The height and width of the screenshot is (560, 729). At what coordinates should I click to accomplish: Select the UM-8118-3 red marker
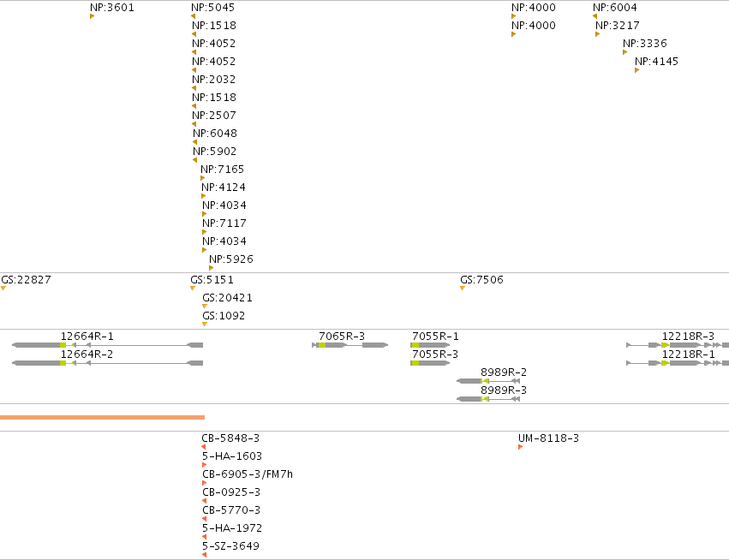pyautogui.click(x=520, y=447)
